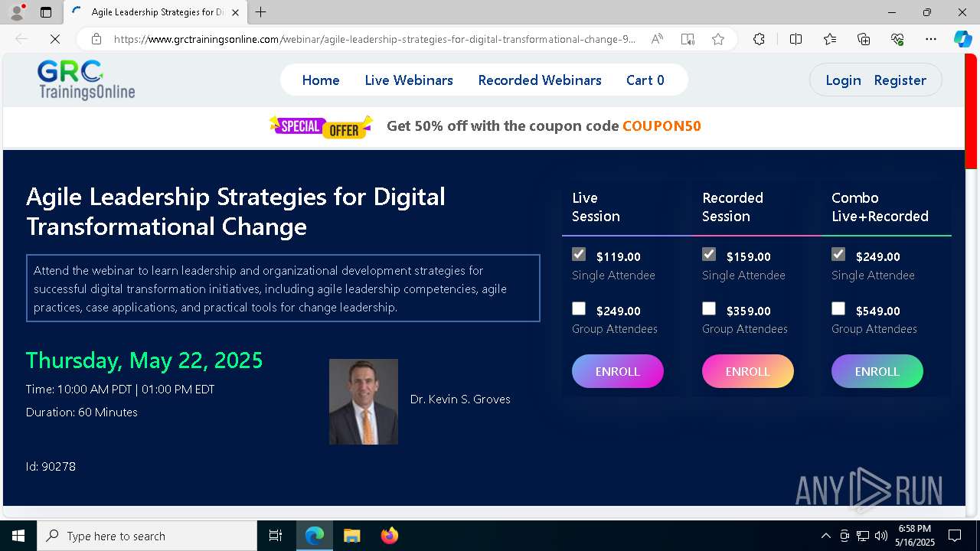Click the Special Offer badge

pos(321,126)
